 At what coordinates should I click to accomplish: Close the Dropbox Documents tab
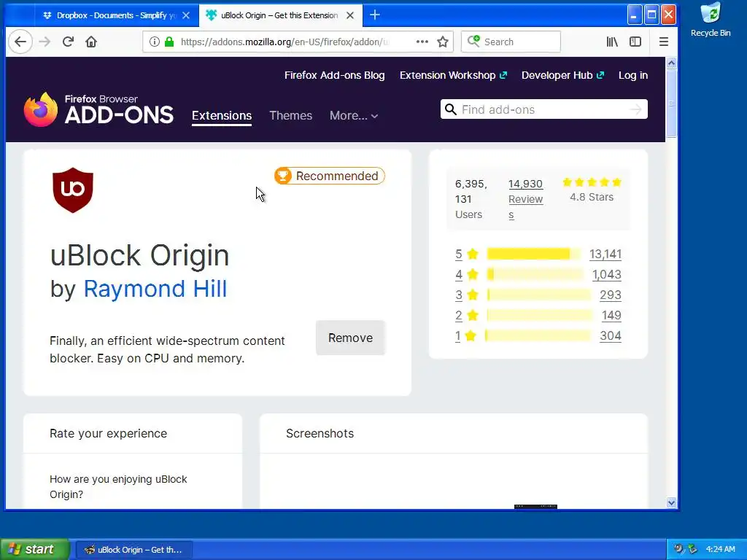tap(186, 15)
